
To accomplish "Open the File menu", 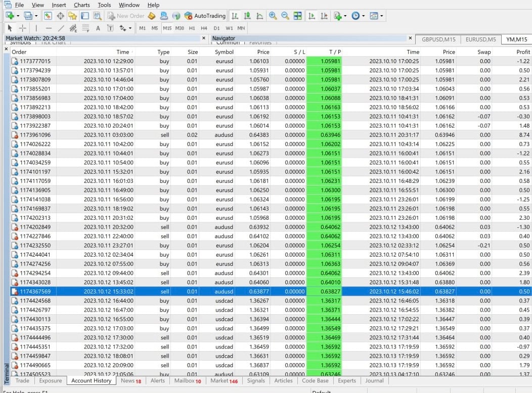I will click(x=19, y=5).
